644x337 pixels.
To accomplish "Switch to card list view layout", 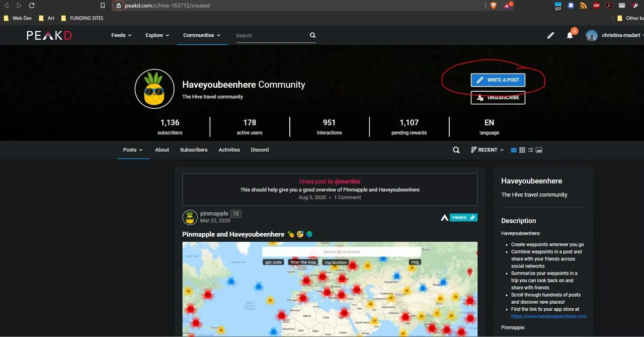I will pos(514,150).
